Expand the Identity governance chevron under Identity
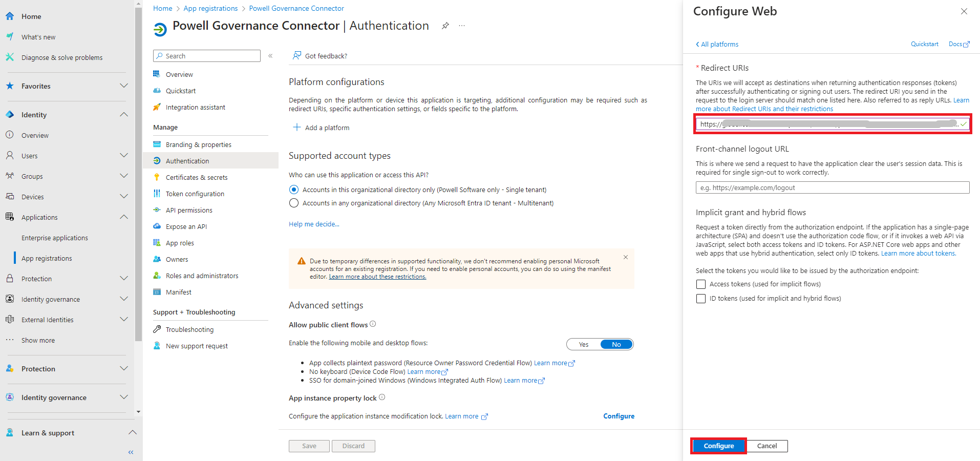 (x=123, y=299)
